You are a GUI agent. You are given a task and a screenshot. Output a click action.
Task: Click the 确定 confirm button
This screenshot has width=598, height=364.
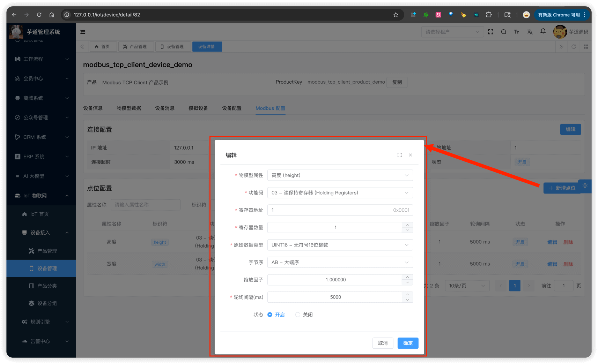[408, 343]
